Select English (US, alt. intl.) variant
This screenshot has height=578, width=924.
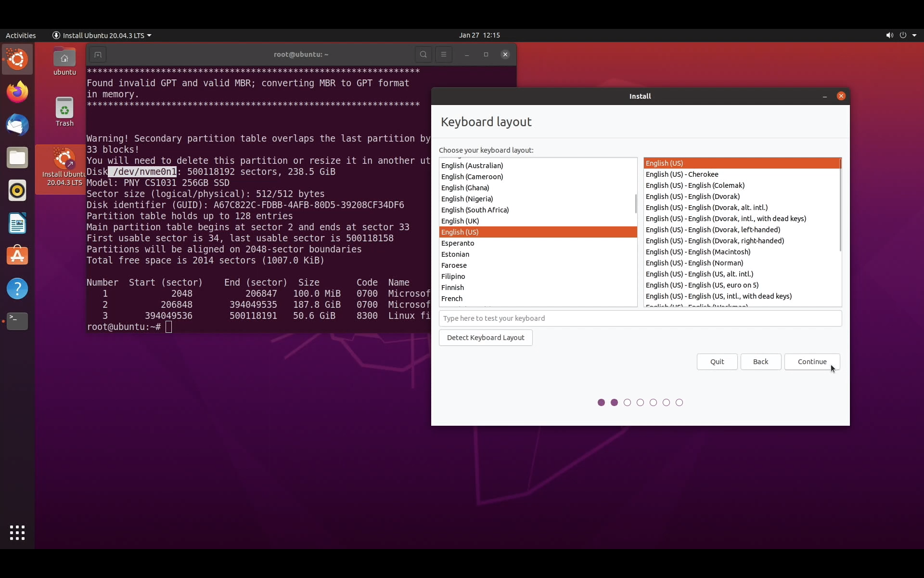click(x=742, y=274)
